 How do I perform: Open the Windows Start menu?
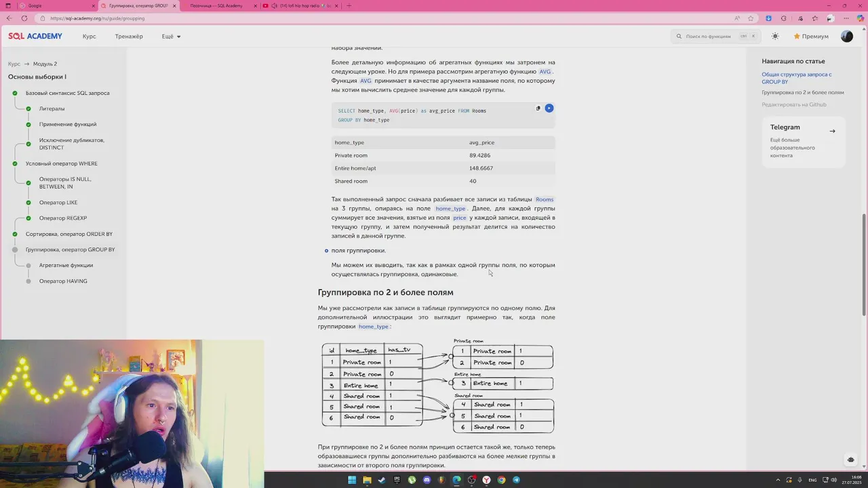[x=352, y=480]
